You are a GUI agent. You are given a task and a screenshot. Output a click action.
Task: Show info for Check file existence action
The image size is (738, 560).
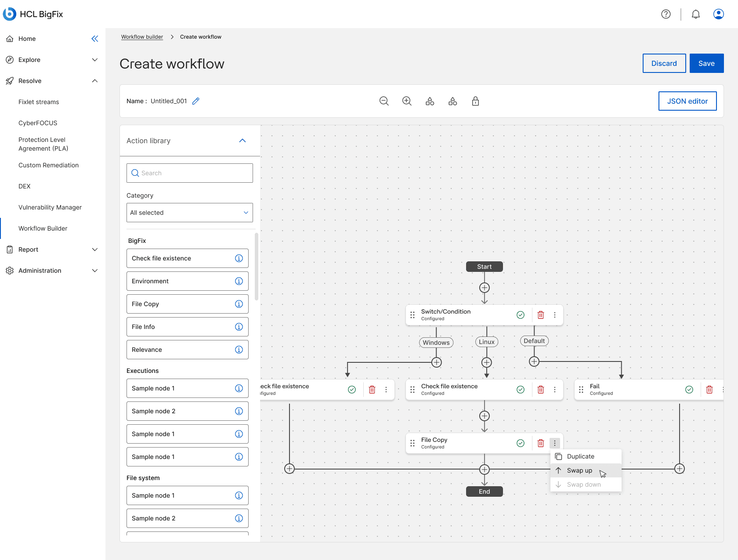coord(239,258)
